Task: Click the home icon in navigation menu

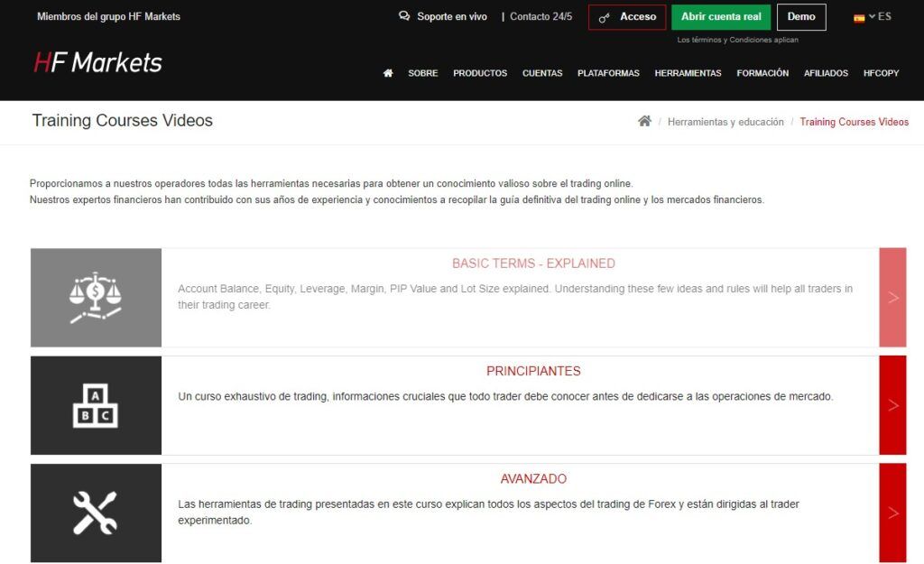Action: (388, 73)
